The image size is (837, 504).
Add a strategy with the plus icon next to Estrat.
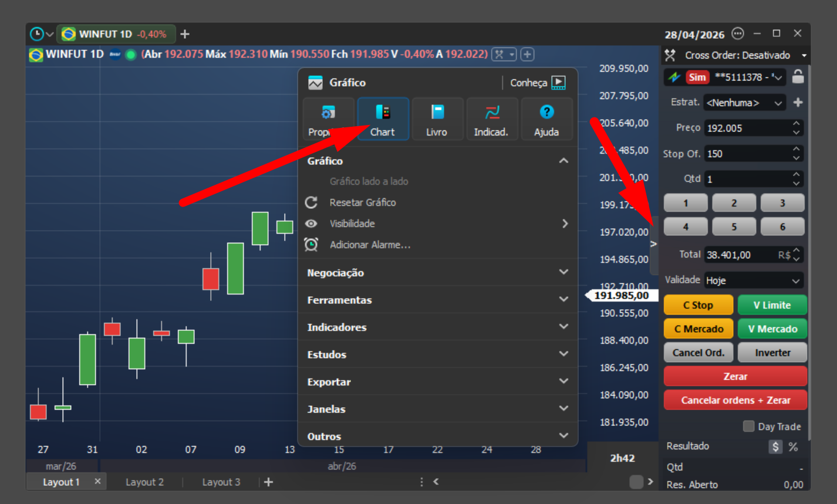[x=798, y=102]
